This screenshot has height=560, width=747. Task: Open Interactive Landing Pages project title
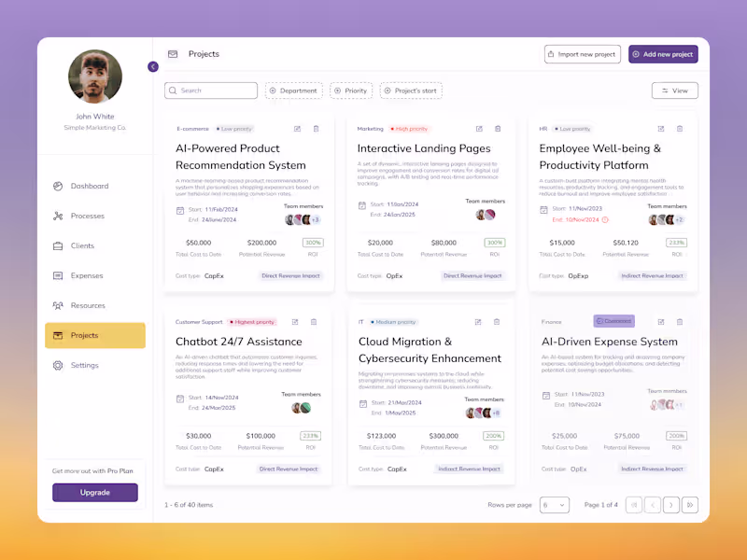(424, 148)
